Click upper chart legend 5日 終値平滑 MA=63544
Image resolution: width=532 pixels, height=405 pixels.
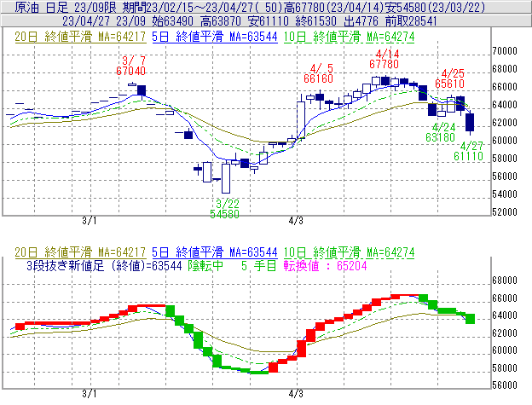(x=215, y=37)
